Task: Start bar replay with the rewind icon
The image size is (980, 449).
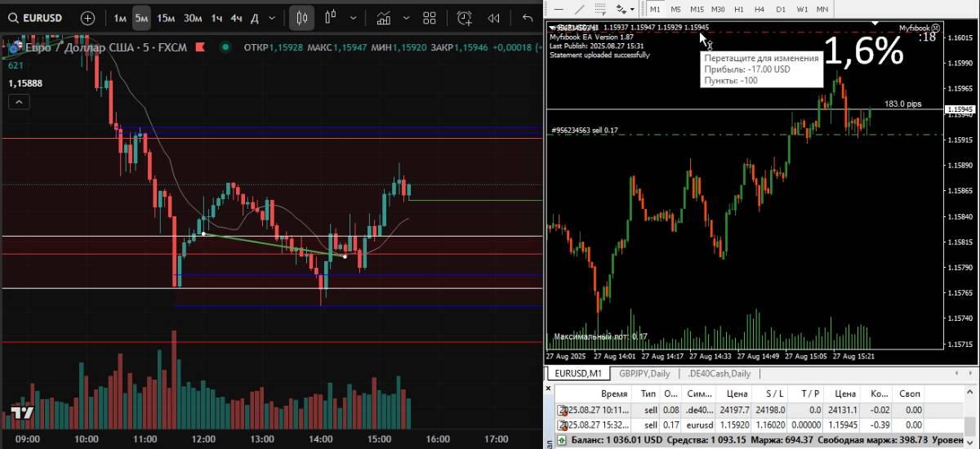Action: [x=493, y=17]
